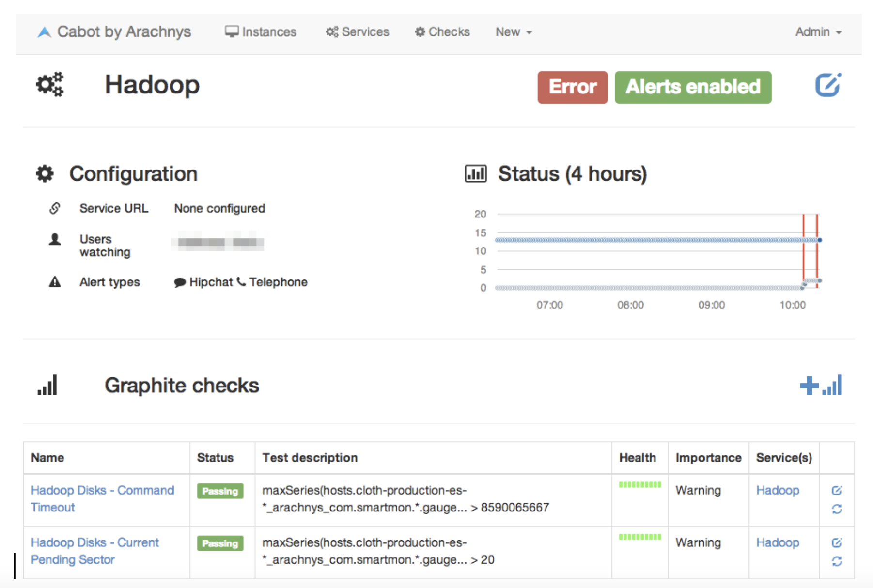Click Passing badge for Command Timeout check
This screenshot has width=873, height=588.
click(x=220, y=491)
